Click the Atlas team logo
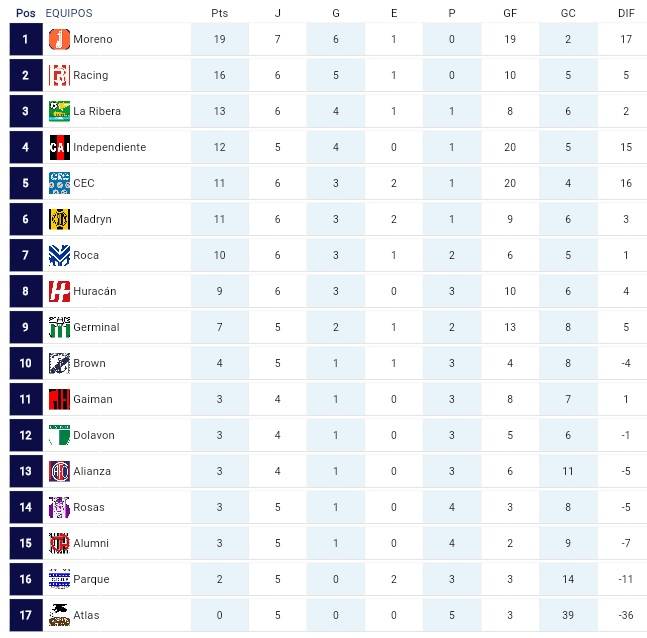Image resolution: width=647 pixels, height=638 pixels. point(59,615)
